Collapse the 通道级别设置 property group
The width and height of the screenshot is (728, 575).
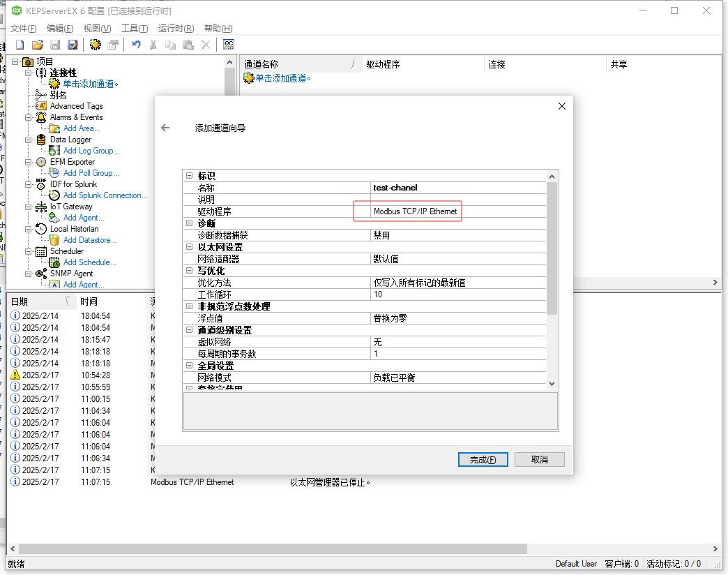[190, 330]
